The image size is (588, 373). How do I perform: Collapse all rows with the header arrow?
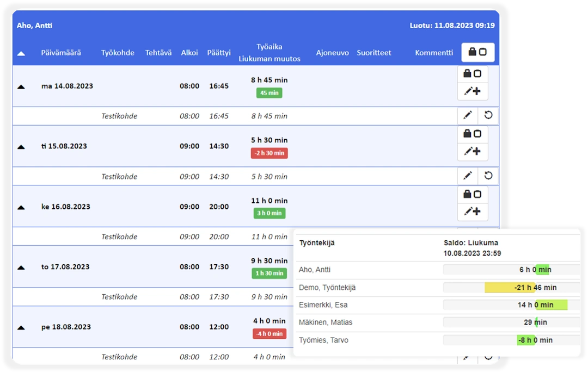point(21,53)
